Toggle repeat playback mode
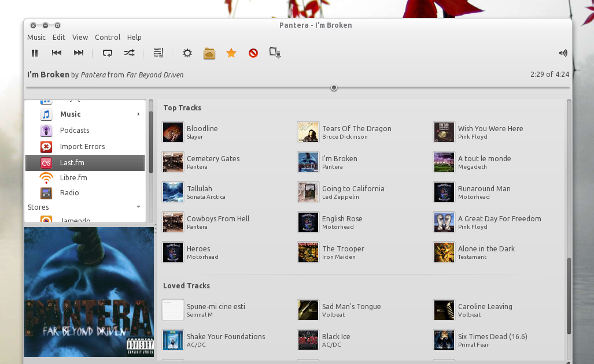 (107, 53)
